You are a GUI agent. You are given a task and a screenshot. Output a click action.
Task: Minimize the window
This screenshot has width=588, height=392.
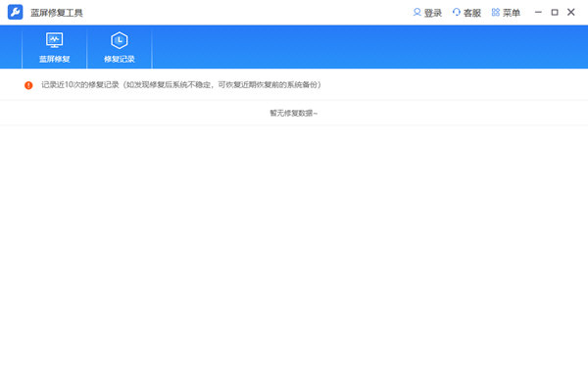pos(538,13)
